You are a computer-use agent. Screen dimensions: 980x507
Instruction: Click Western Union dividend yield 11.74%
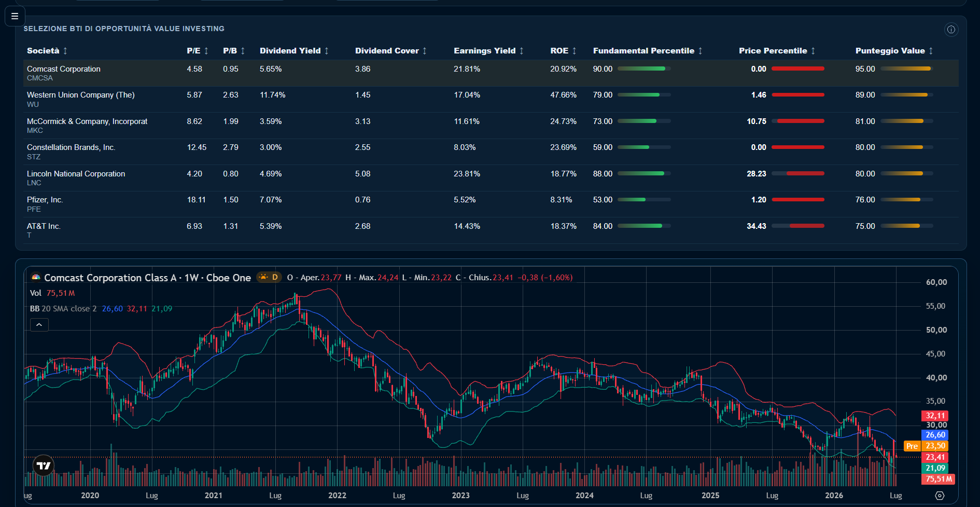(273, 95)
